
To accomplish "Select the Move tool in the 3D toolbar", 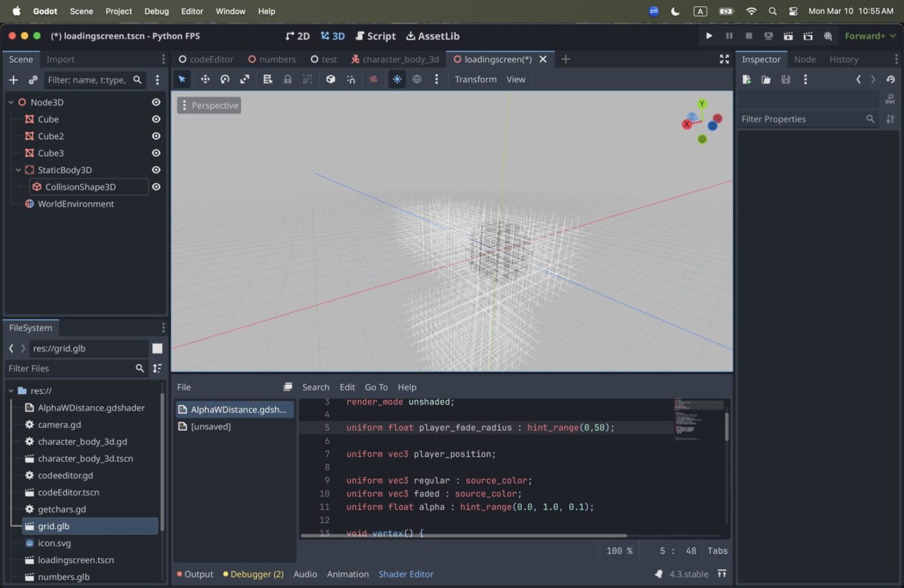I will point(205,79).
